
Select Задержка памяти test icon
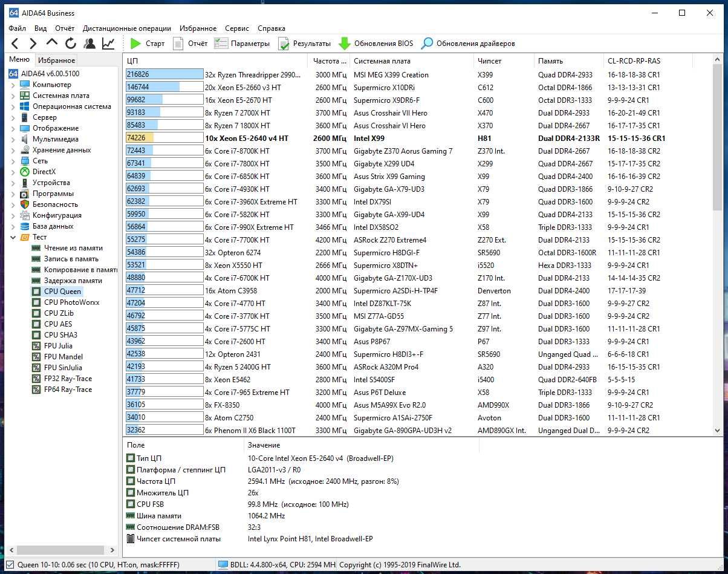[36, 281]
